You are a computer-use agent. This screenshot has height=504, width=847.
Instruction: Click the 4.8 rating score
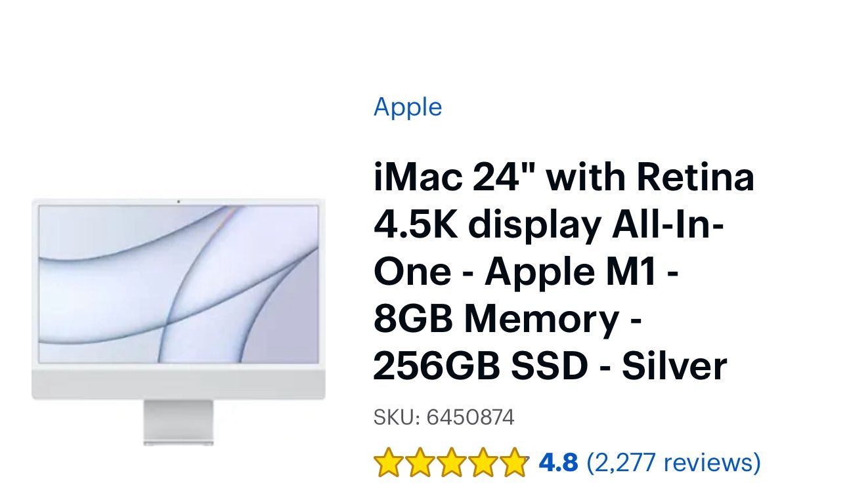pos(558,463)
